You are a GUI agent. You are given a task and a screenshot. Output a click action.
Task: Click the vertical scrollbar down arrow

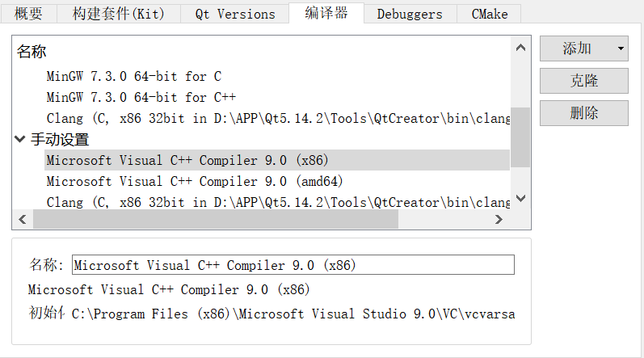click(520, 198)
